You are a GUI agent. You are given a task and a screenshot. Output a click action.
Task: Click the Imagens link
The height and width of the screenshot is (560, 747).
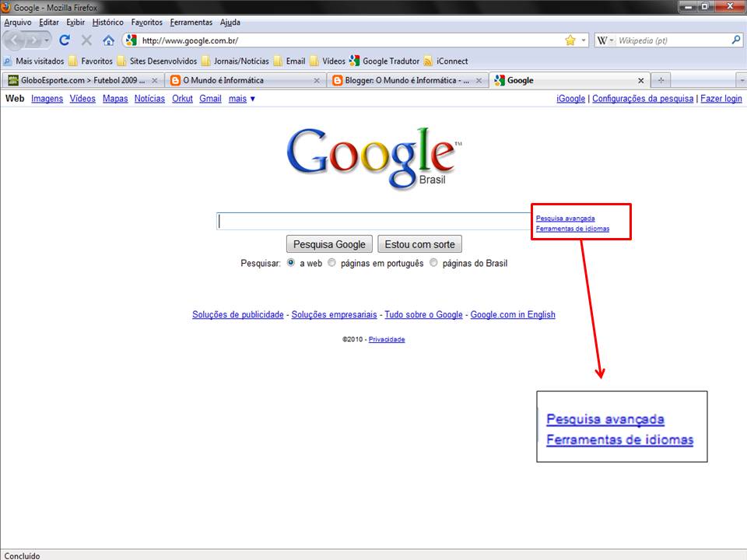pyautogui.click(x=47, y=99)
